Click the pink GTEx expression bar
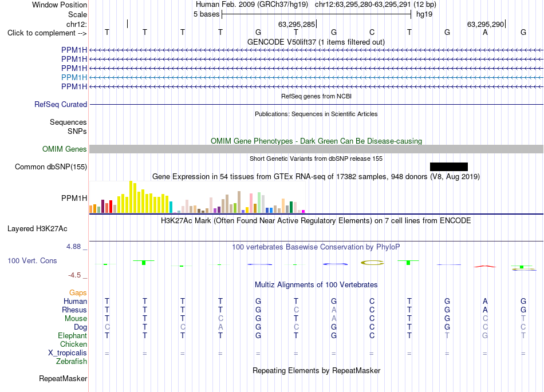 point(251,203)
